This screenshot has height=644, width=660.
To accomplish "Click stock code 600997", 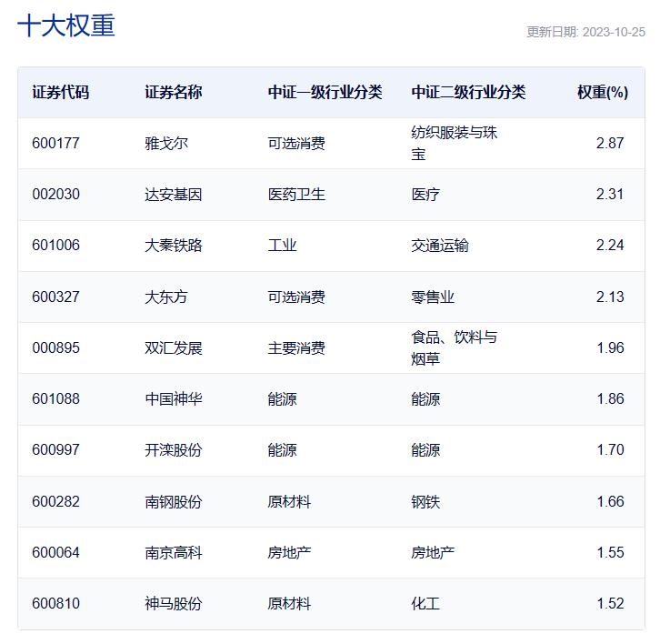I will 56,449.
